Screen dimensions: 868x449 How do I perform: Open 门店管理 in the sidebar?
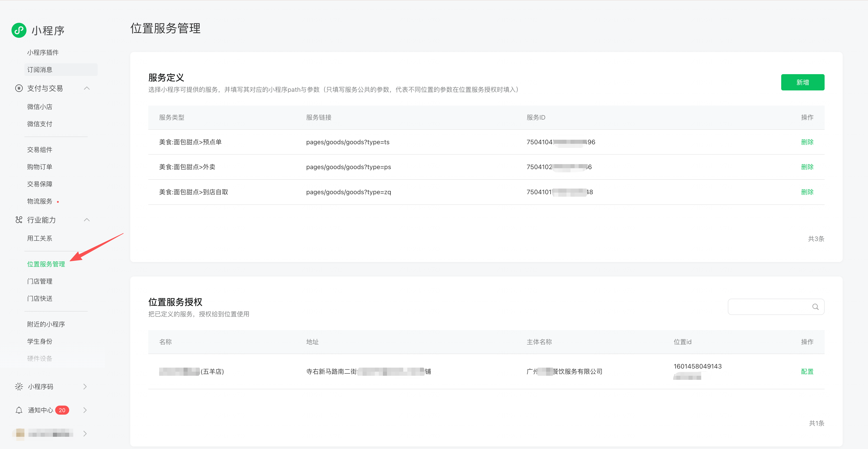pos(40,281)
